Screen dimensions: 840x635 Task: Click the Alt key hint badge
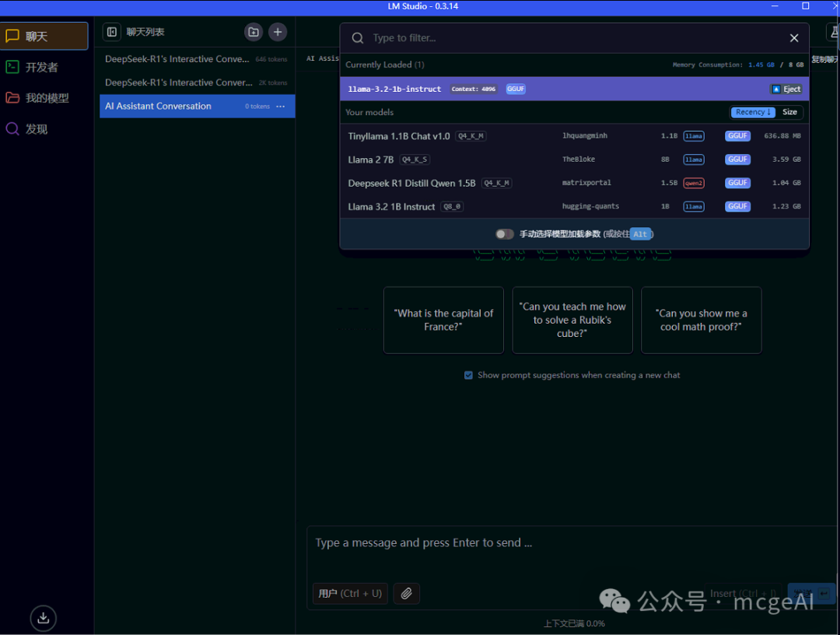tap(640, 234)
